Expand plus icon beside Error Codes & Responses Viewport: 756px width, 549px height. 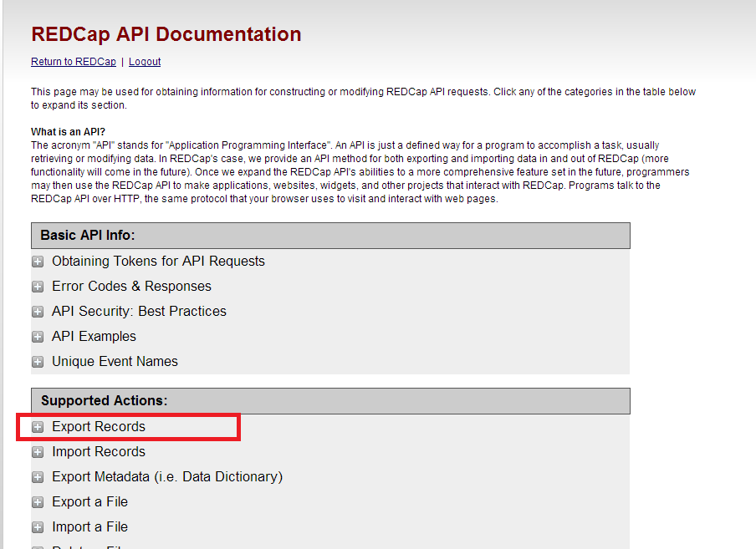click(x=38, y=287)
